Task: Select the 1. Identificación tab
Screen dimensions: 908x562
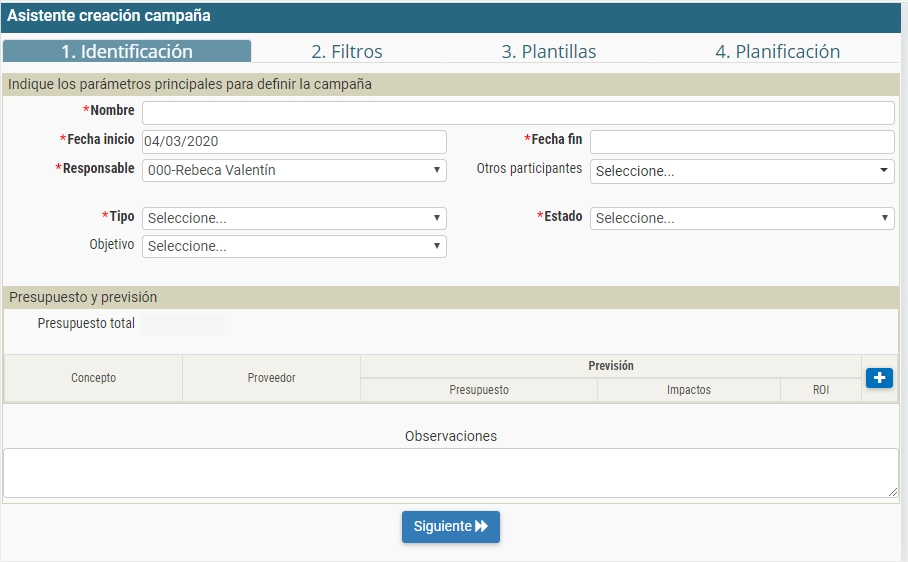Action: (x=127, y=52)
